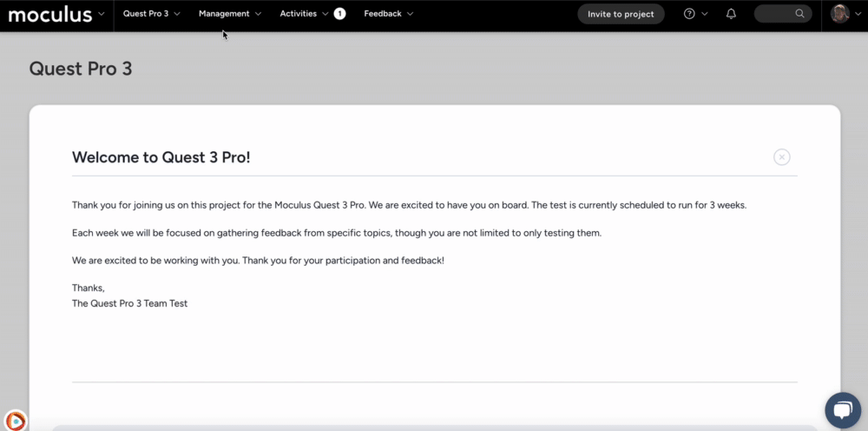Click the paragraph starting 'Each week we will'
Screen dimensions: 868x431
tap(337, 233)
